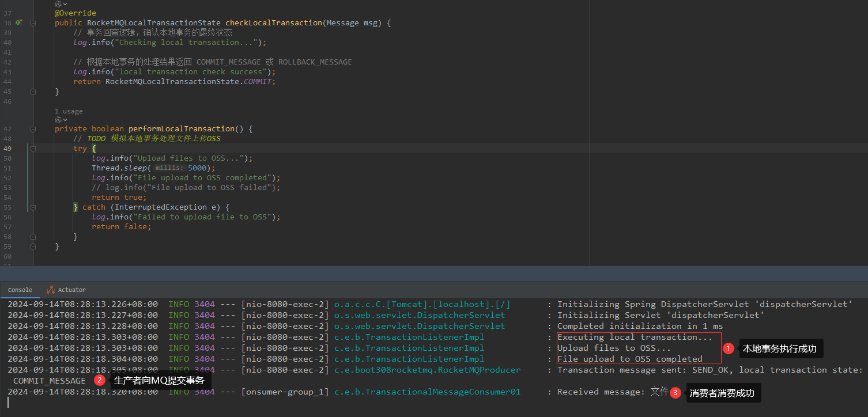The width and height of the screenshot is (868, 417).
Task: Click 'Initializing Spring DispatcherServlet' console message
Action: click(704, 304)
